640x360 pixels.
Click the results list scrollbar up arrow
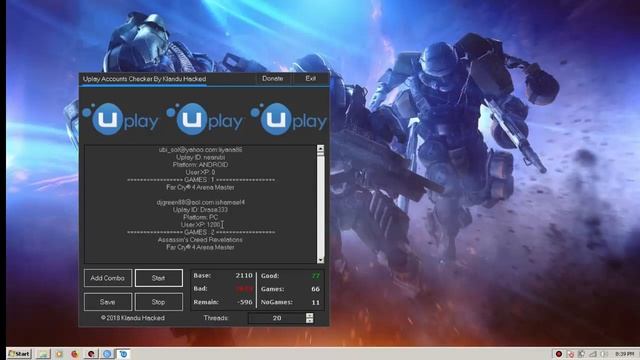pyautogui.click(x=320, y=149)
